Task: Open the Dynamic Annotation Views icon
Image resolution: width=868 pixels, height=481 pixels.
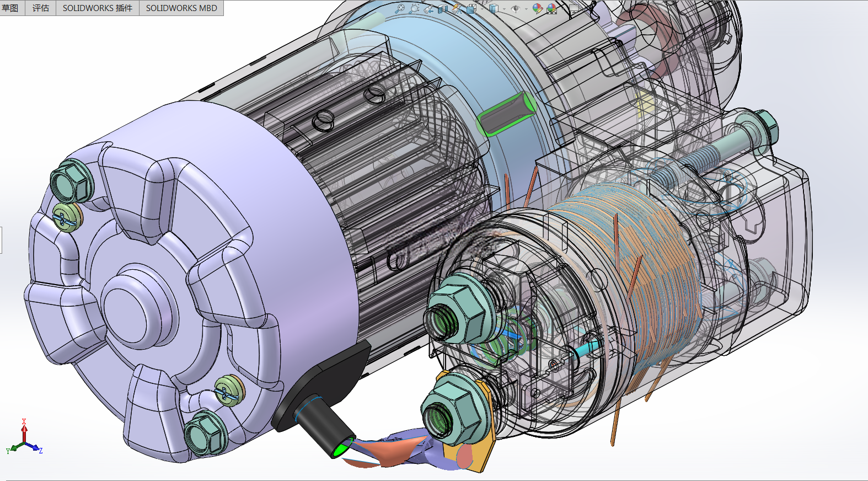Action: (x=457, y=9)
